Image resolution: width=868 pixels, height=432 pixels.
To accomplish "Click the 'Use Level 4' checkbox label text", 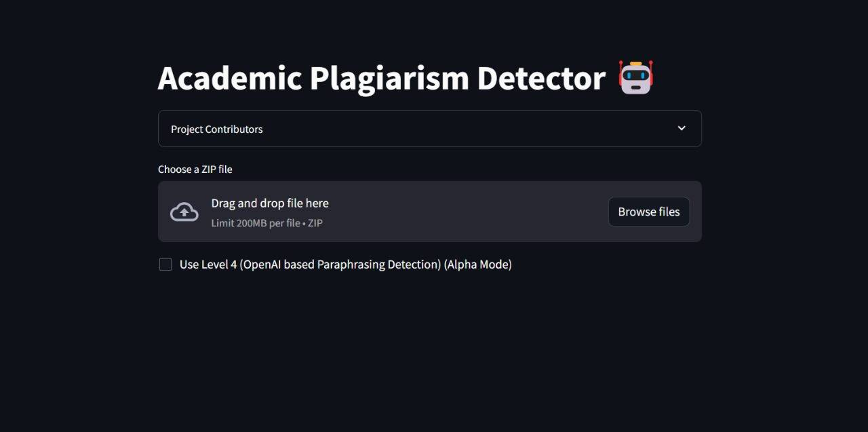I will [346, 264].
